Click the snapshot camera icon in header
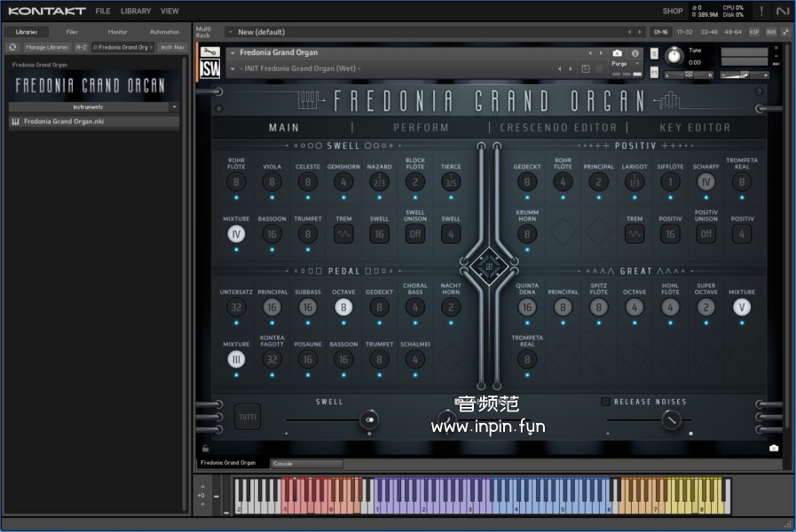The width and height of the screenshot is (796, 532). pyautogui.click(x=618, y=53)
